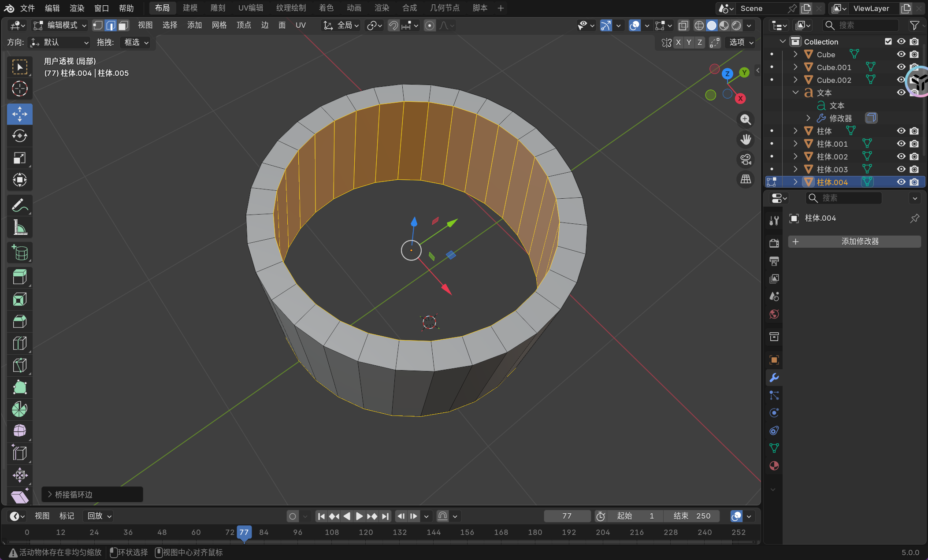The image size is (928, 560).
Task: Open the 编辑模式 mode dropdown
Action: (60, 26)
